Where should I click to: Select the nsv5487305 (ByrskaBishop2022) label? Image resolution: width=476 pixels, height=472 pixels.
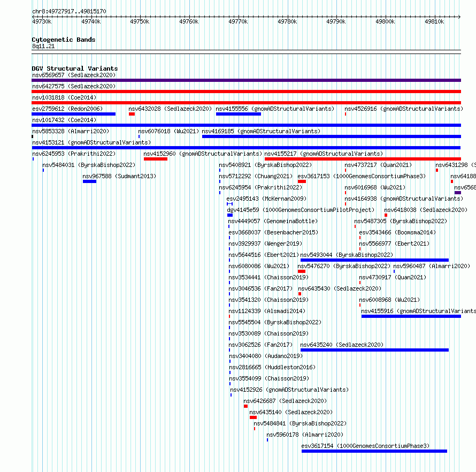(x=401, y=221)
